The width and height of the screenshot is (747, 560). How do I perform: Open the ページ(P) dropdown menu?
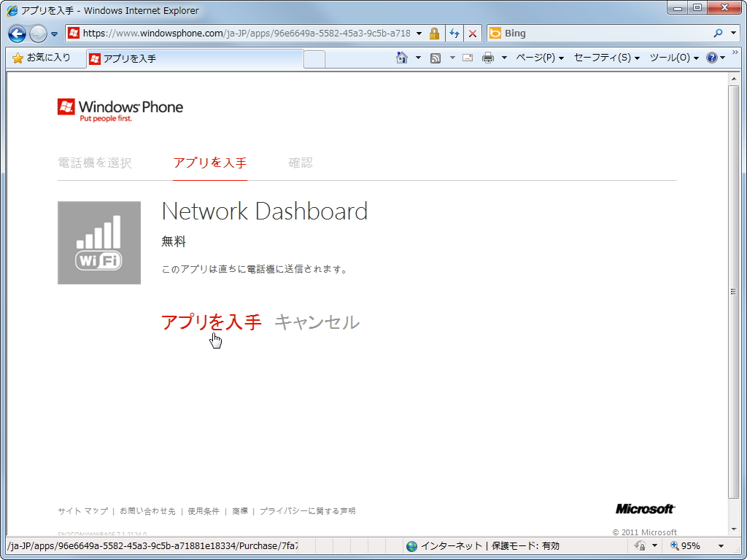pos(540,58)
